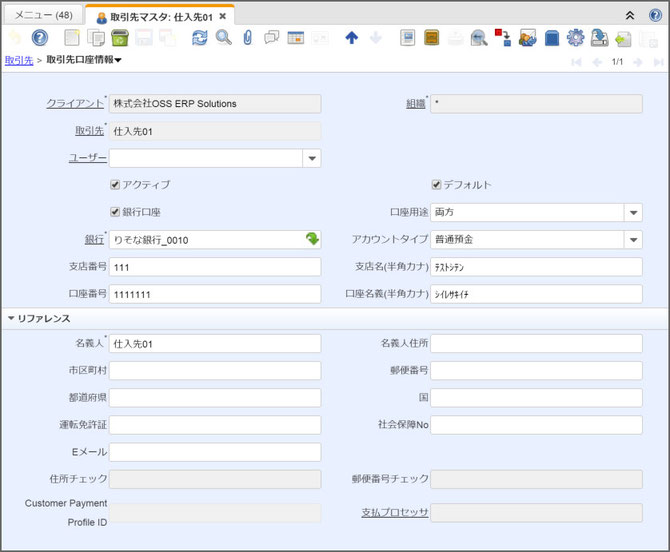Image resolution: width=670 pixels, height=552 pixels.
Task: Click the 支店名(半角カナ) input field
Action: coord(536,267)
